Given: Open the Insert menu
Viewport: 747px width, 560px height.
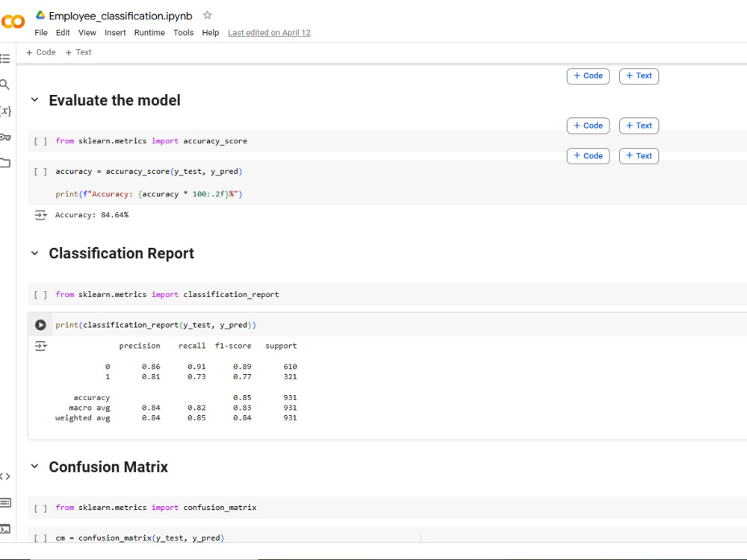Looking at the screenshot, I should 115,32.
